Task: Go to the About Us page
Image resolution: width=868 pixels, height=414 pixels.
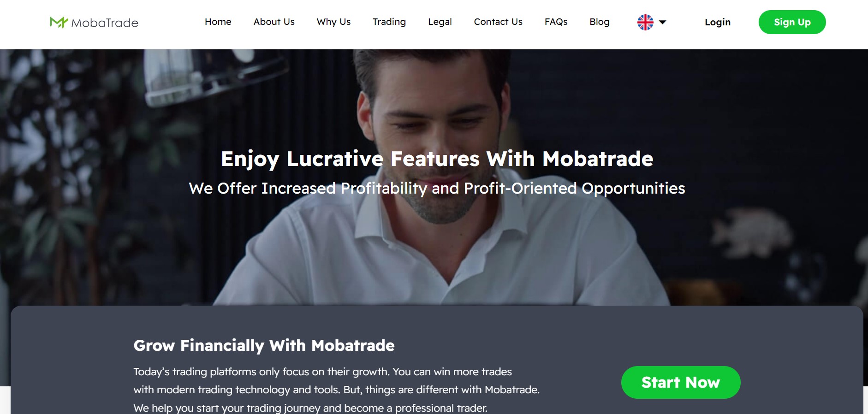Action: coord(274,22)
